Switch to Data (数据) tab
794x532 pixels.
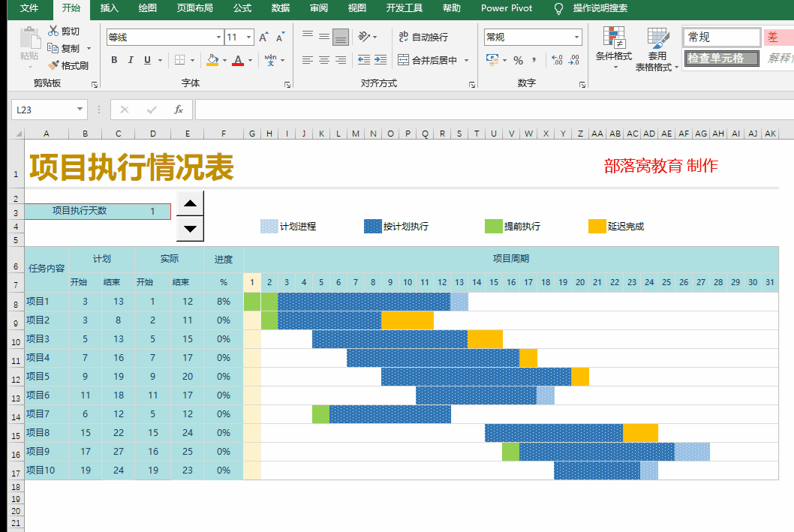[280, 8]
